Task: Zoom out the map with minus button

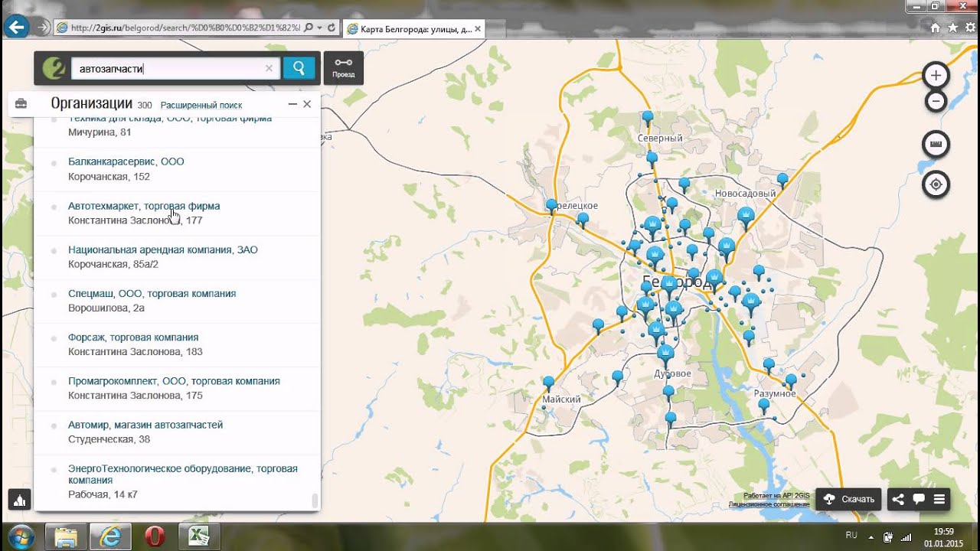Action: point(936,101)
